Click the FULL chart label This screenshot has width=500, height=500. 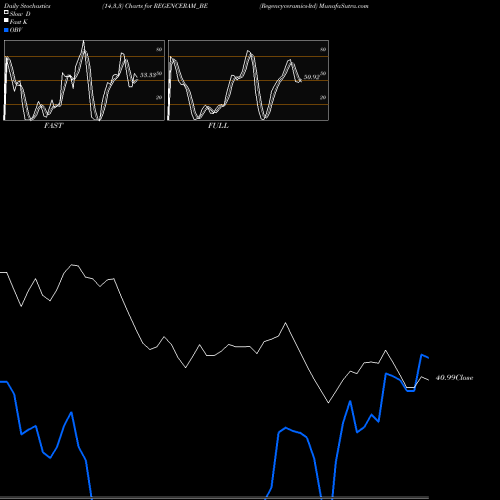tap(218, 126)
